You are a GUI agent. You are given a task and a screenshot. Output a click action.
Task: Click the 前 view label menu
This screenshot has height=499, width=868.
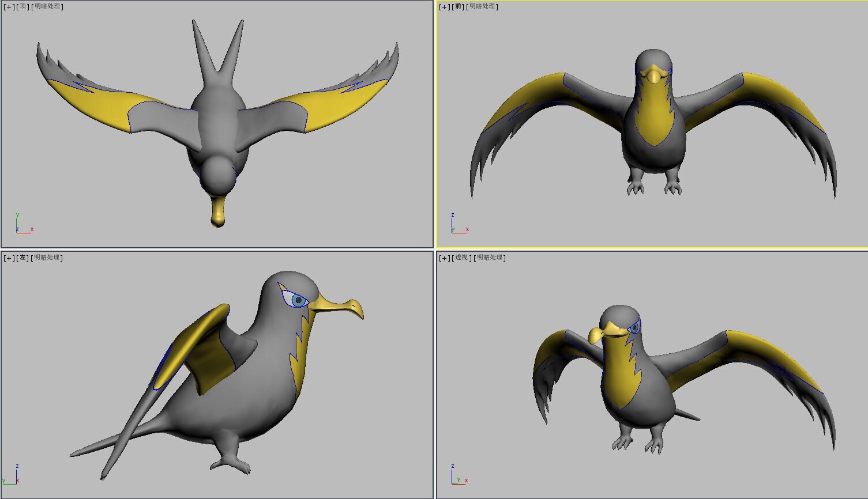point(459,6)
